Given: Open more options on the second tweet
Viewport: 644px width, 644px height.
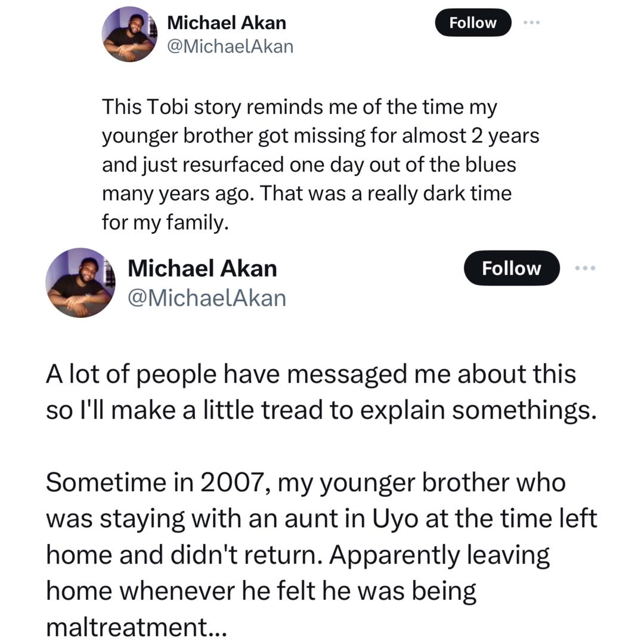Looking at the screenshot, I should 585,268.
